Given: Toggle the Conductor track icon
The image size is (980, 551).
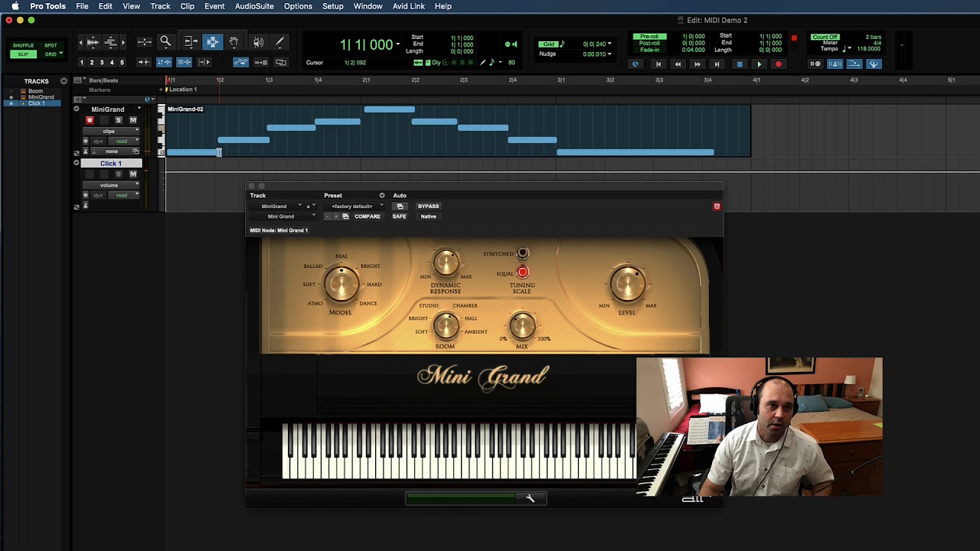Looking at the screenshot, I should pyautogui.click(x=874, y=64).
